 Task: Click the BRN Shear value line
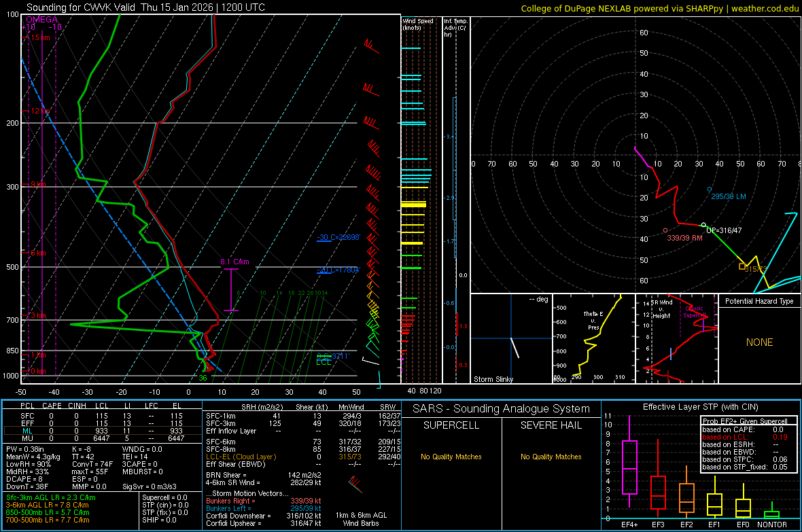click(x=264, y=475)
